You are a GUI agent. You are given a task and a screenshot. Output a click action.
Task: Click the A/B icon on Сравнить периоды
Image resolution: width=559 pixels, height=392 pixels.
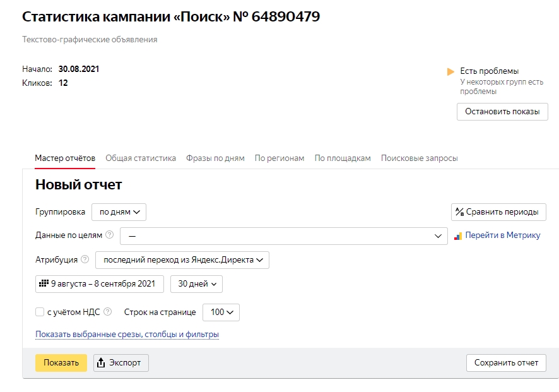tap(459, 212)
